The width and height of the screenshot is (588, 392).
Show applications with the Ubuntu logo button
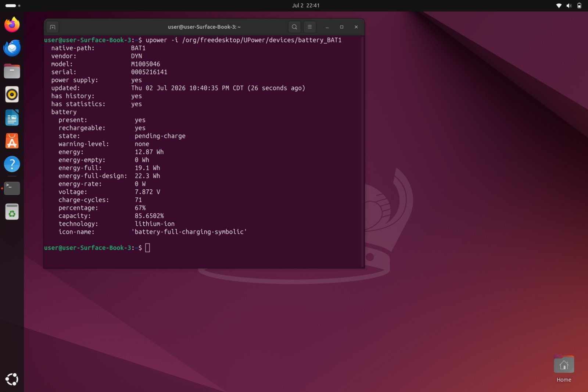(x=12, y=379)
